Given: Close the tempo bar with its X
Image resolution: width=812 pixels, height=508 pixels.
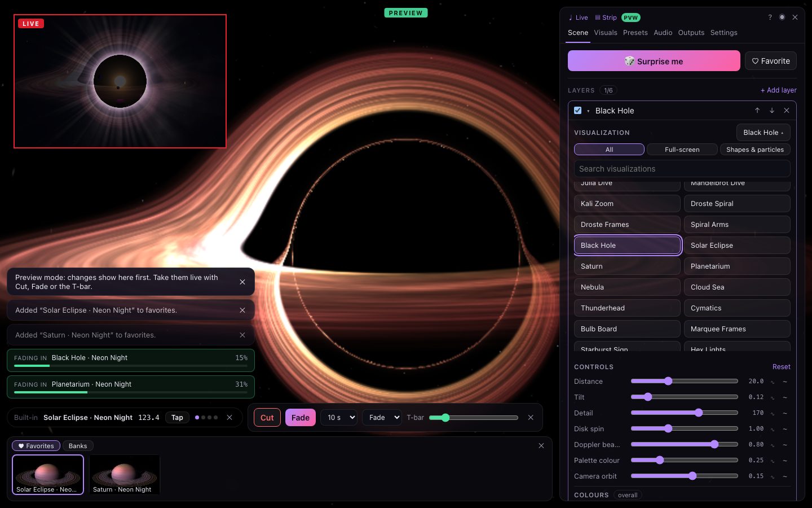Looking at the screenshot, I should pos(230,418).
